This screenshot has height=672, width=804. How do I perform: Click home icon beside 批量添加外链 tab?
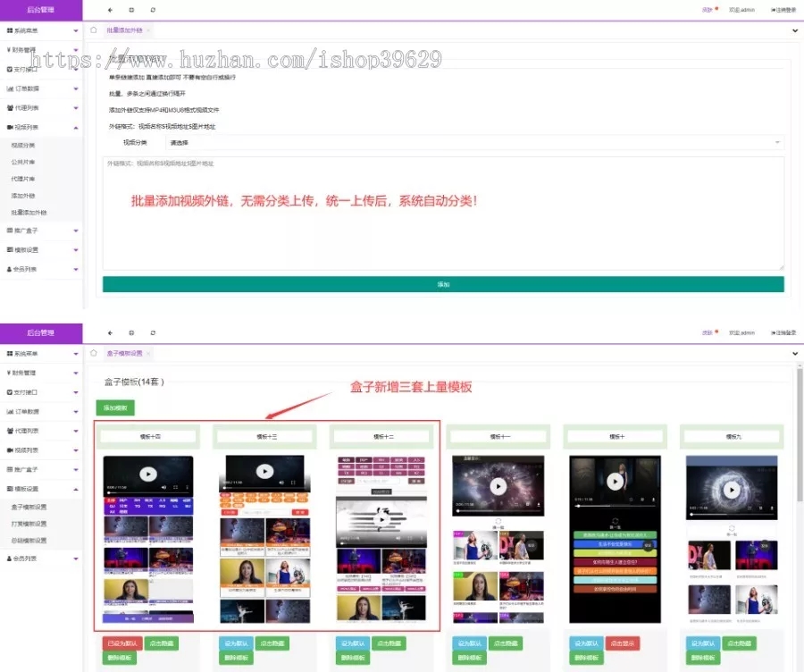click(x=94, y=29)
